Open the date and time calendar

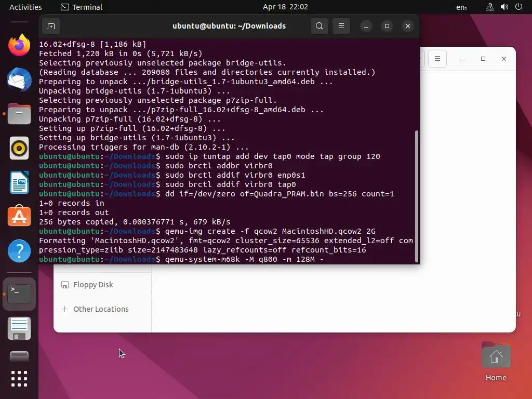(x=285, y=7)
